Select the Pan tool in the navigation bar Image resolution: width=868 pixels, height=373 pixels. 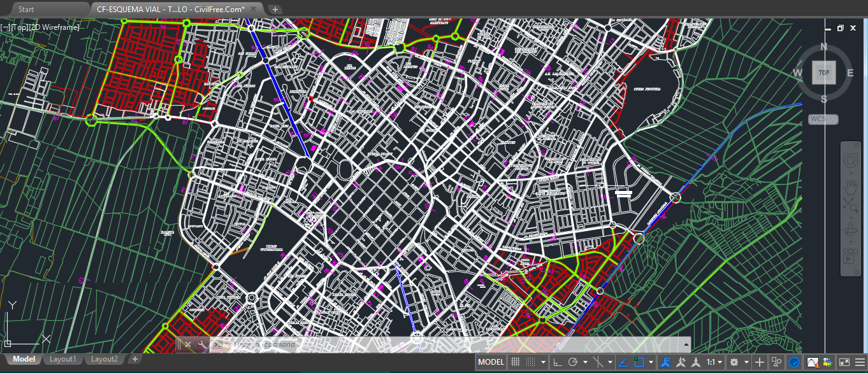click(850, 186)
